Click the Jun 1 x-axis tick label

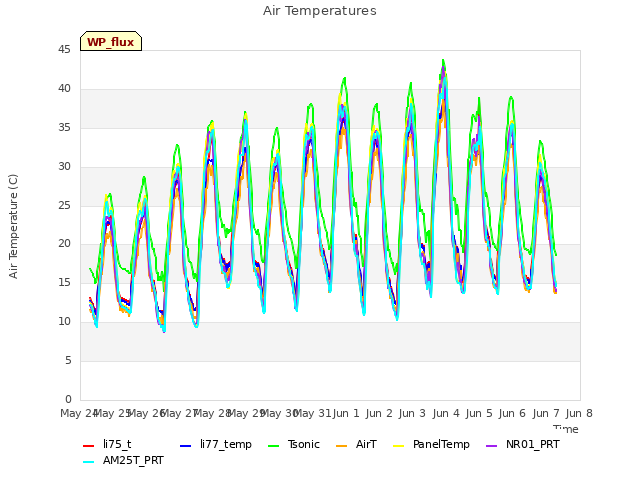346,413
